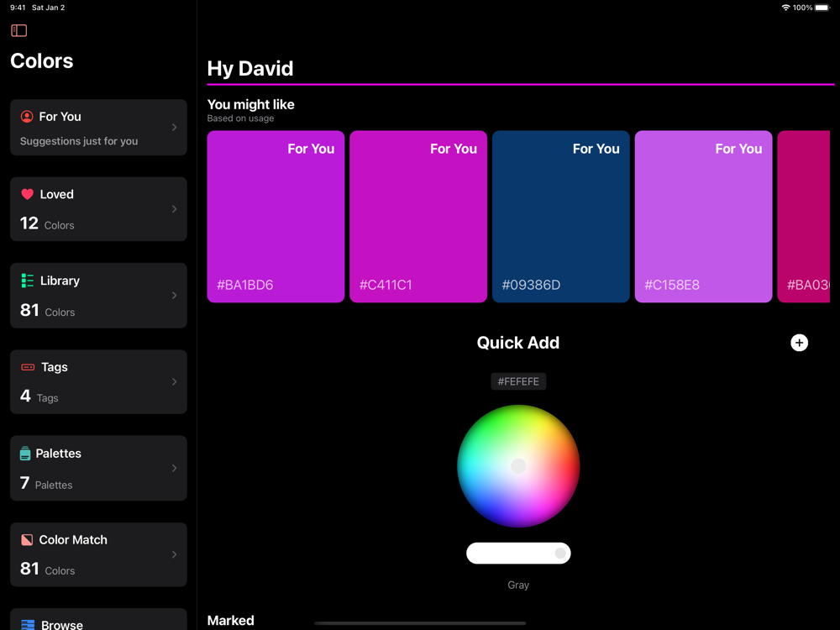This screenshot has width=840, height=630.
Task: Click the battery indicator in status bar
Action: [x=822, y=8]
